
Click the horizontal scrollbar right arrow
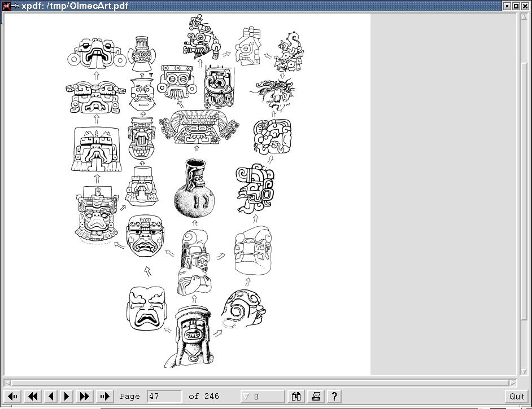point(513,382)
